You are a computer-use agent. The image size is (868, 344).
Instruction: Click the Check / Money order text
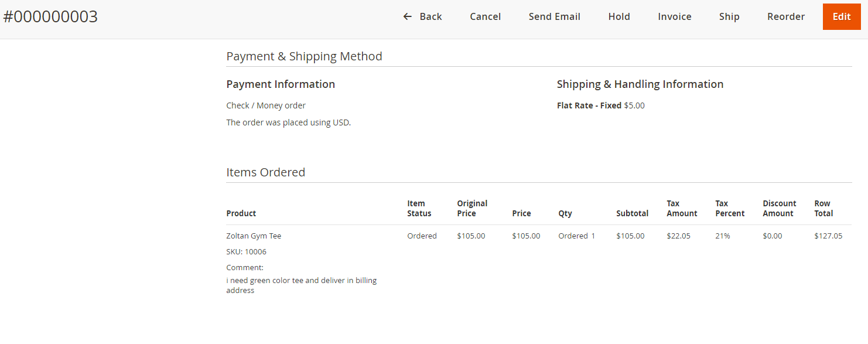266,106
